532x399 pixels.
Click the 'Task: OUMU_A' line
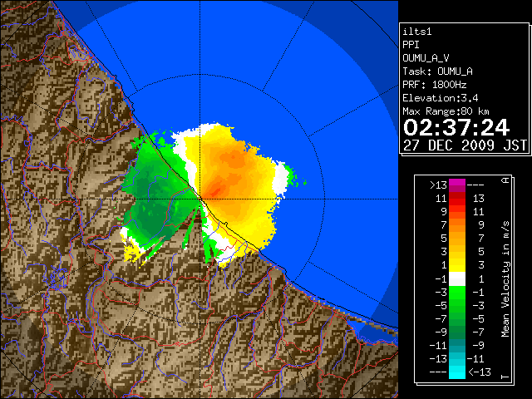[438, 71]
